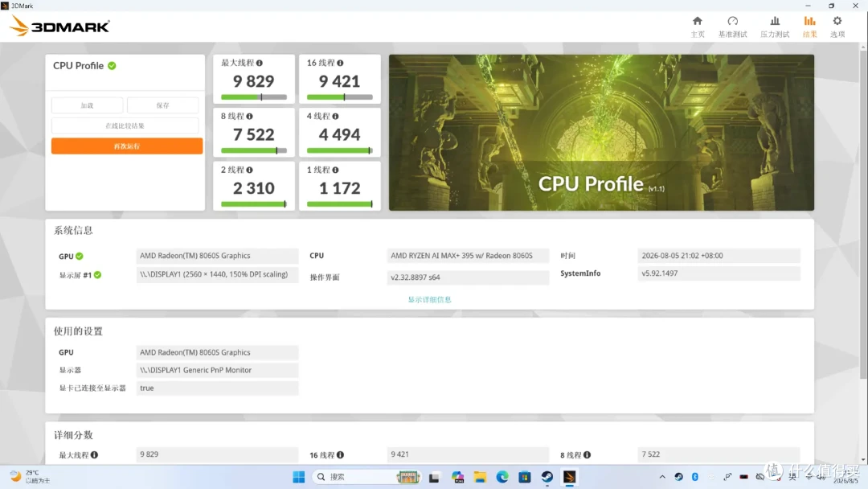
Task: Click info icon beside 16 Threads score card
Action: 340,63
